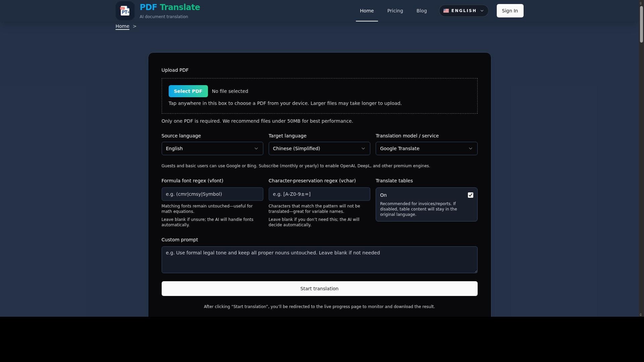Go to the Pricing page
The image size is (644, 362).
pyautogui.click(x=395, y=11)
